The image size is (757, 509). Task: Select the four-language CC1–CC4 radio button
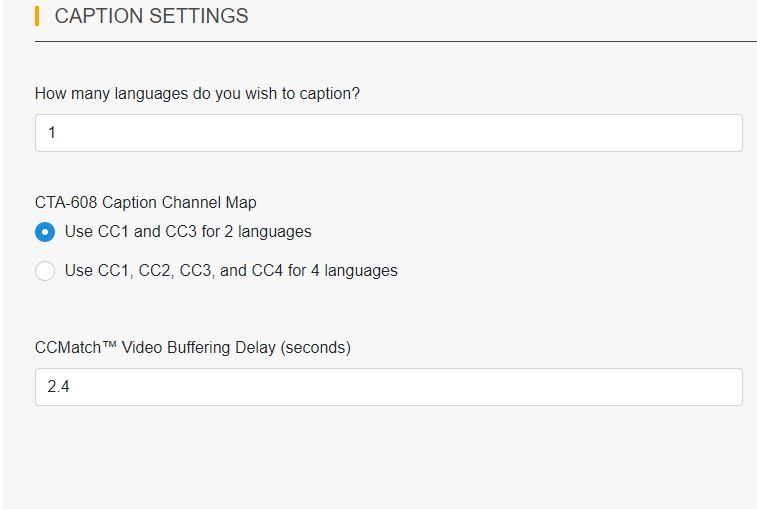(45, 271)
